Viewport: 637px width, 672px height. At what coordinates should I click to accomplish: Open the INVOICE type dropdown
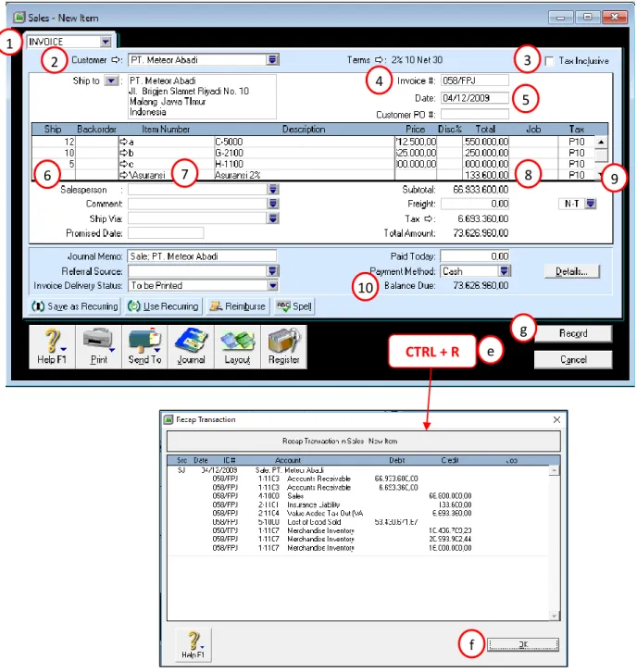click(106, 42)
